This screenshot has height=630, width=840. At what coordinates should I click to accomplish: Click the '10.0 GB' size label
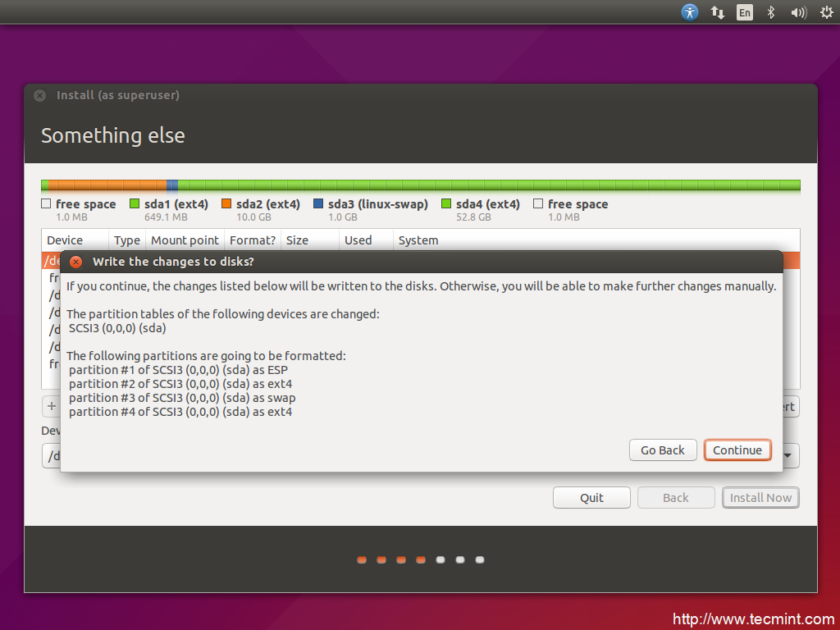[254, 217]
